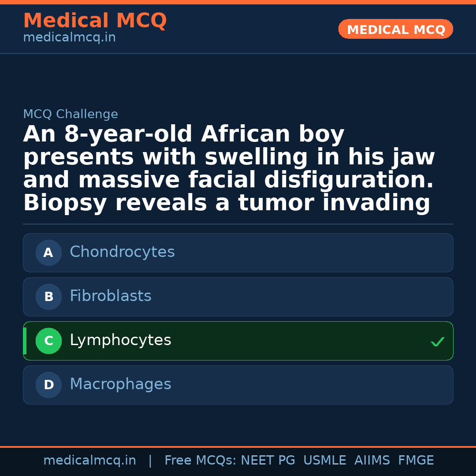The height and width of the screenshot is (476, 476).
Task: Select FMGE in the footer
Action: (x=416, y=461)
